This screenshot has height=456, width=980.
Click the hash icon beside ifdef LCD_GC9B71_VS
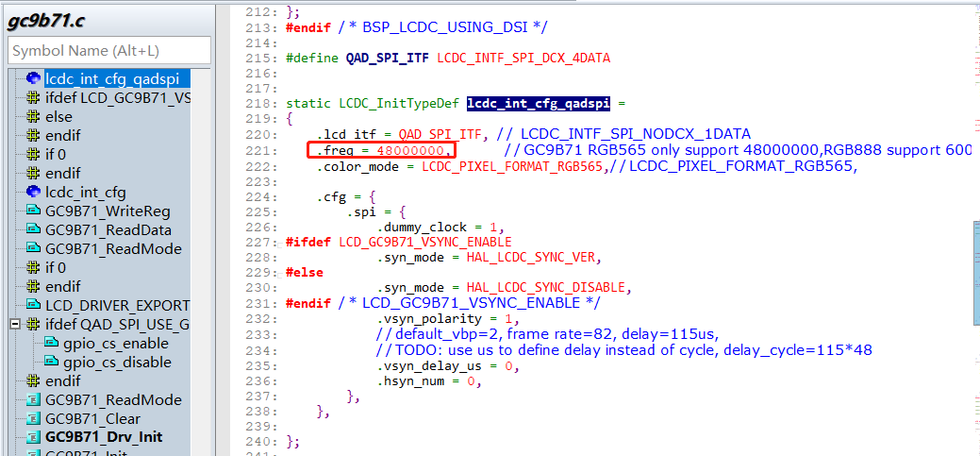[x=33, y=97]
